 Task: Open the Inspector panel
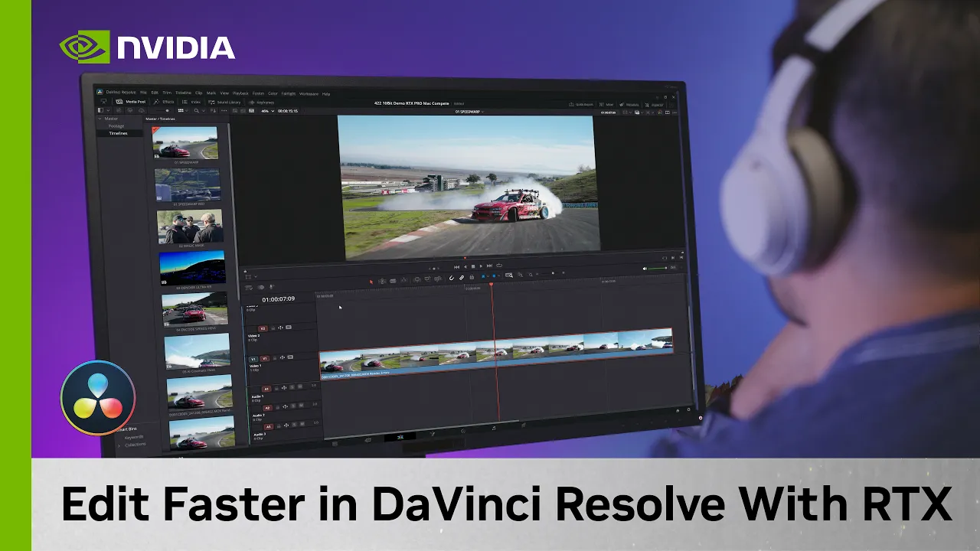(x=653, y=105)
